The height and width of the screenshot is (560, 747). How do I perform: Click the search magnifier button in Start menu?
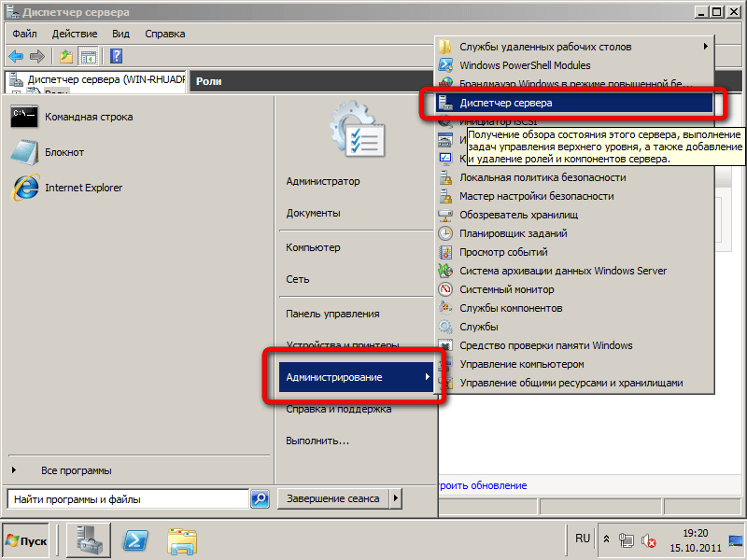(x=261, y=499)
